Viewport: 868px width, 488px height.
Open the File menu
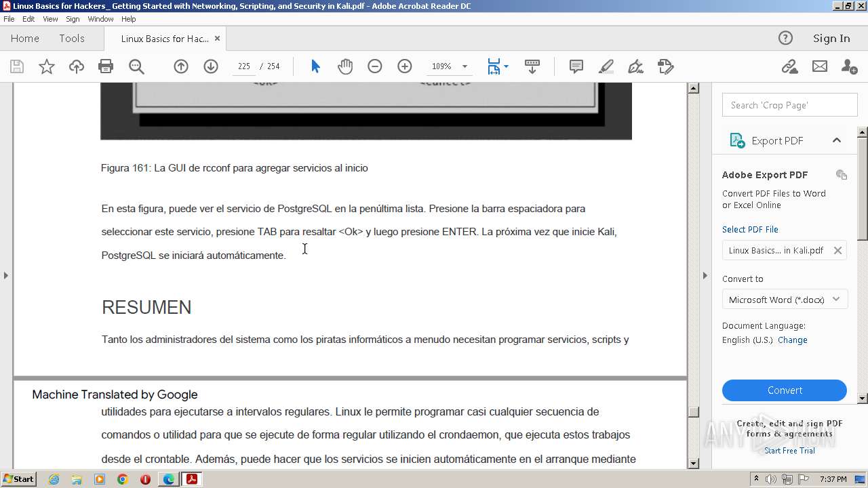click(9, 19)
